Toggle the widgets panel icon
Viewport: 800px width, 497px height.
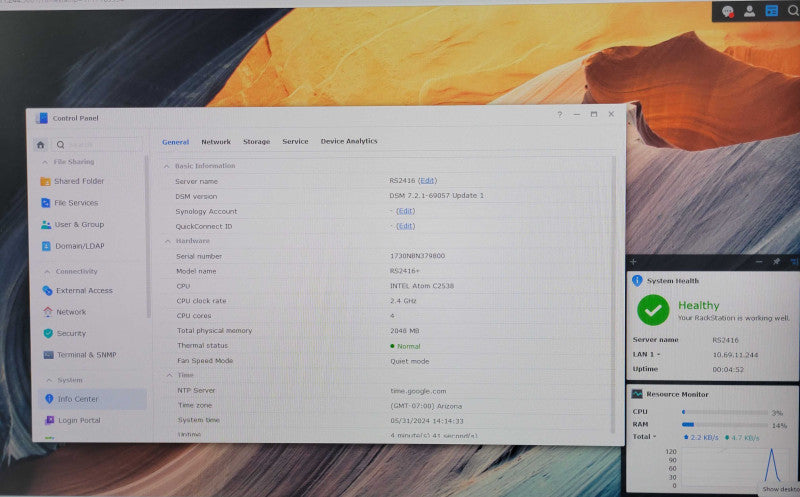pyautogui.click(x=771, y=10)
